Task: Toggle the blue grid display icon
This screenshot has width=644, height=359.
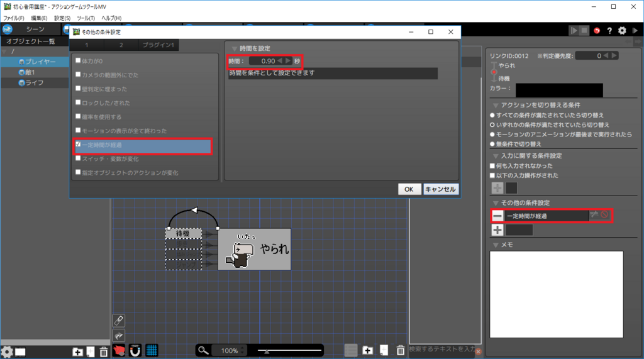Action: 152,350
